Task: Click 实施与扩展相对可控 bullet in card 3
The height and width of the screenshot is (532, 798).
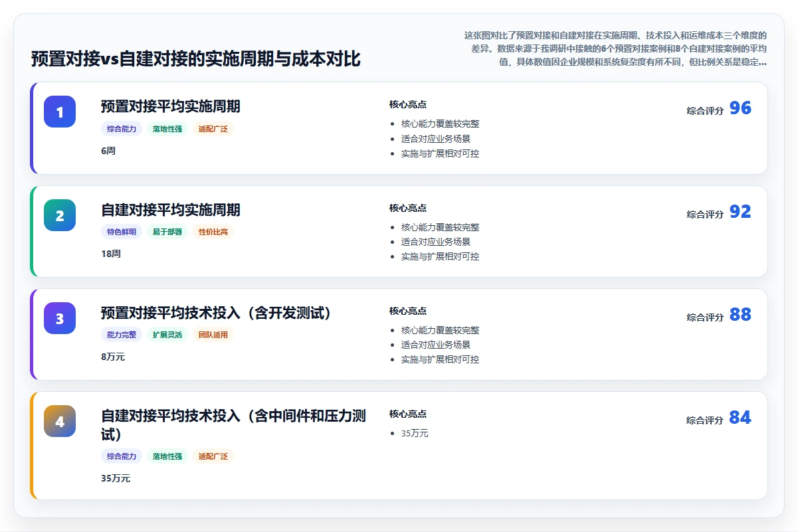Action: click(x=440, y=359)
